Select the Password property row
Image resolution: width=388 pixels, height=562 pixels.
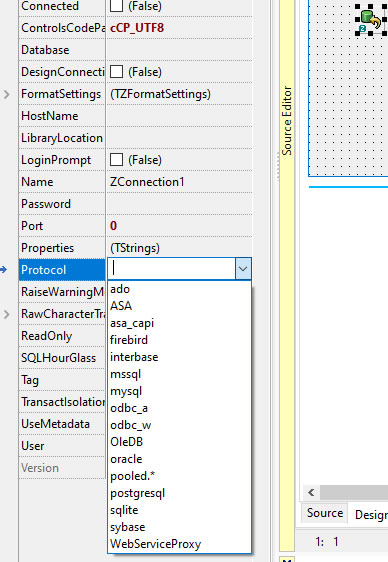(136, 204)
